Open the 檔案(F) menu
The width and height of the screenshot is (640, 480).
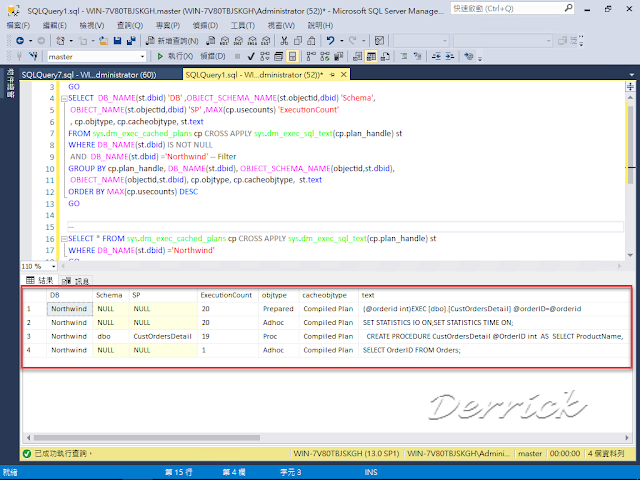[18, 25]
